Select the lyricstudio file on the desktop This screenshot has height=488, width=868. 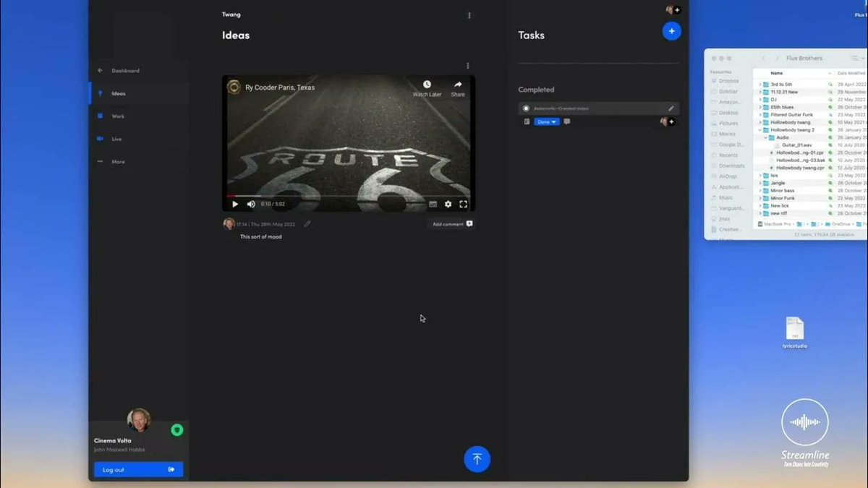click(x=794, y=333)
